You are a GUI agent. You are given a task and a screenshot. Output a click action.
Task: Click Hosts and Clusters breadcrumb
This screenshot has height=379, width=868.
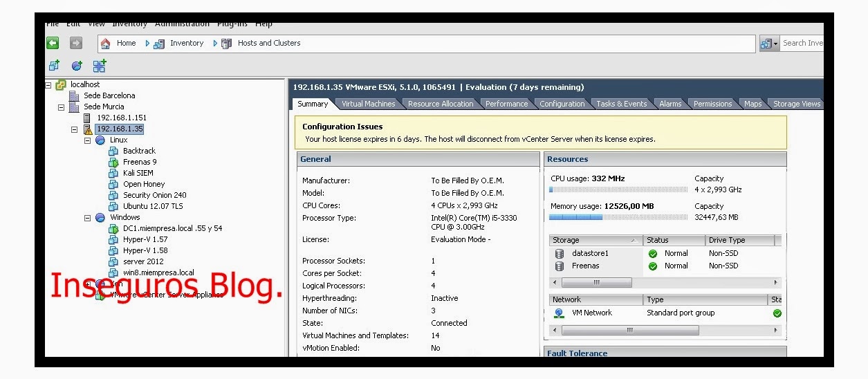[x=268, y=43]
